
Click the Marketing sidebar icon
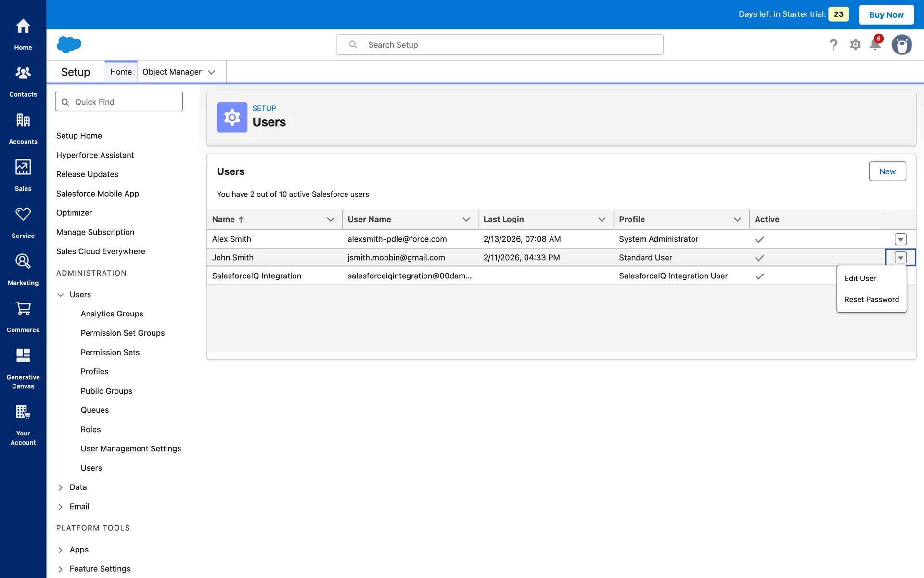(x=23, y=262)
